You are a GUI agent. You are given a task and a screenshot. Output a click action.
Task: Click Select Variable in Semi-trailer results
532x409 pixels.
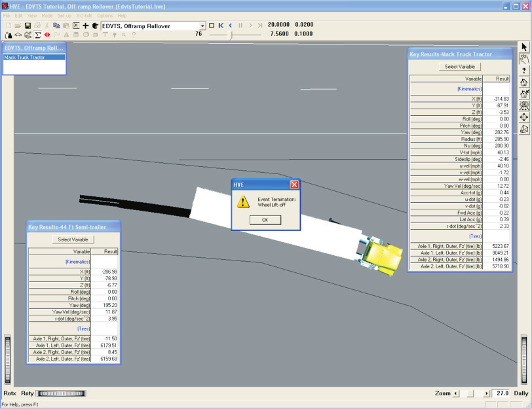[x=73, y=240]
